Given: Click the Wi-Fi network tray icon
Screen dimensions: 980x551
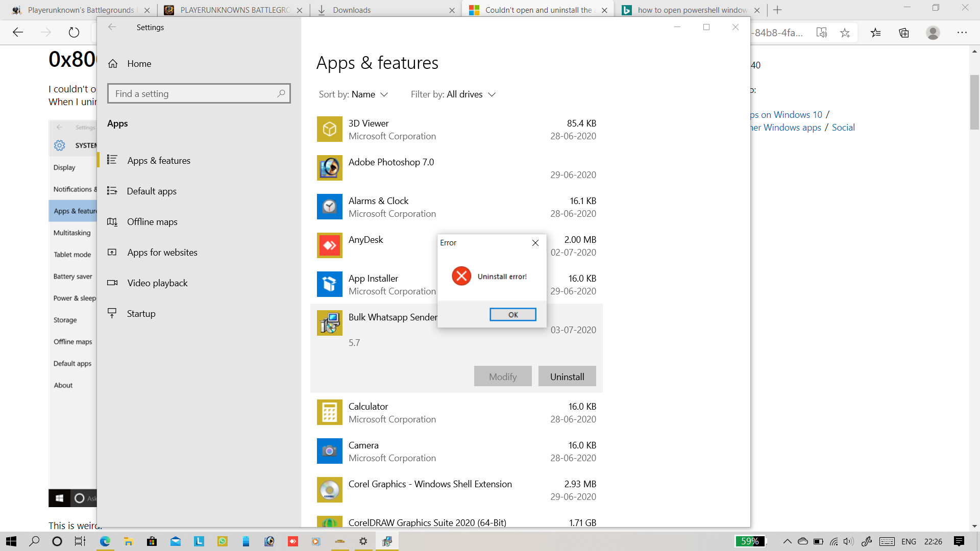Looking at the screenshot, I should (834, 541).
